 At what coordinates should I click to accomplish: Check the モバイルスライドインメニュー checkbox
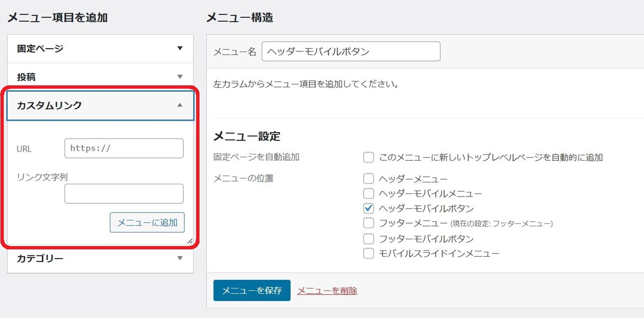point(368,253)
